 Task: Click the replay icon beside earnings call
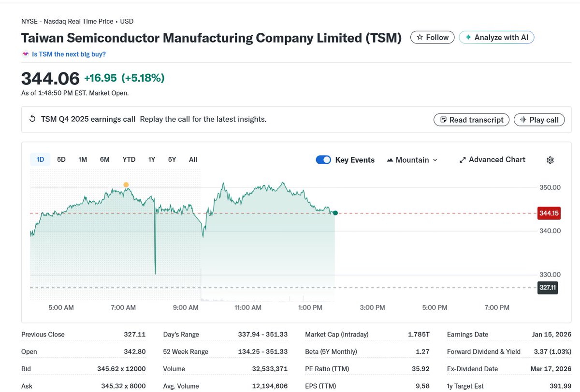pos(32,119)
